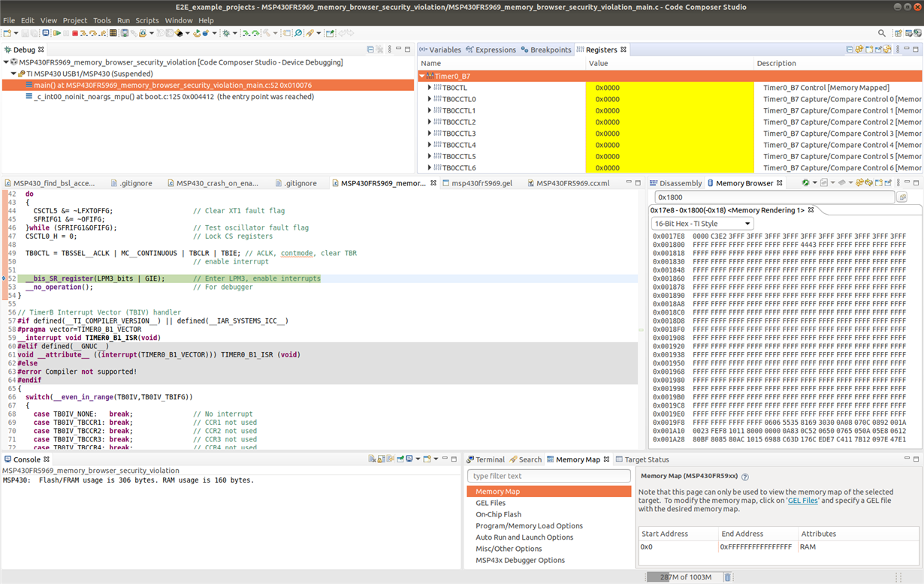Toggle breakpoint marker at line 52
This screenshot has width=924, height=584.
5,278
